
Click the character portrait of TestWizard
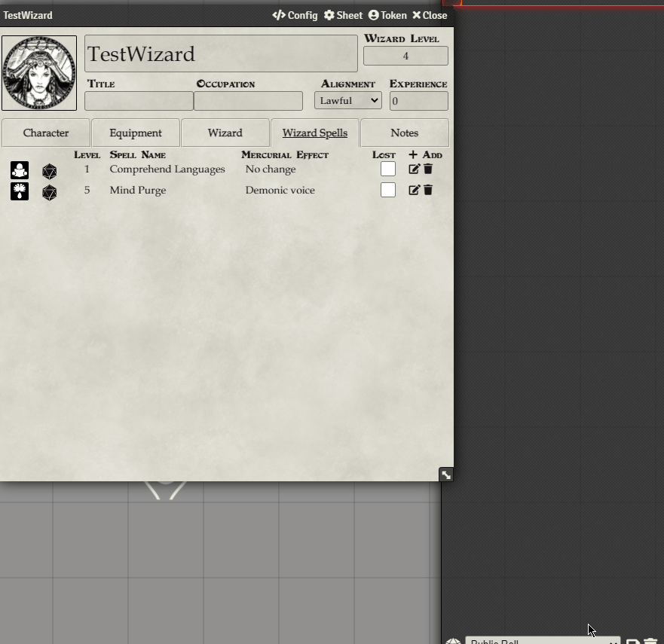coord(39,72)
